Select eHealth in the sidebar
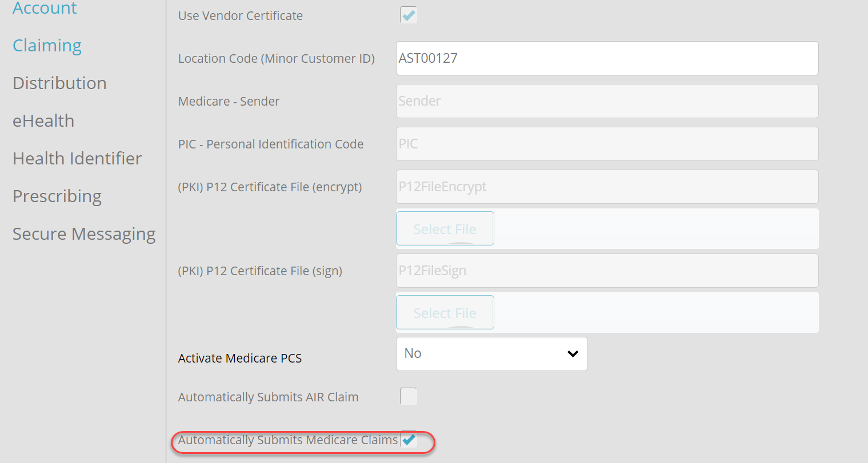Image resolution: width=868 pixels, height=463 pixels. [43, 121]
